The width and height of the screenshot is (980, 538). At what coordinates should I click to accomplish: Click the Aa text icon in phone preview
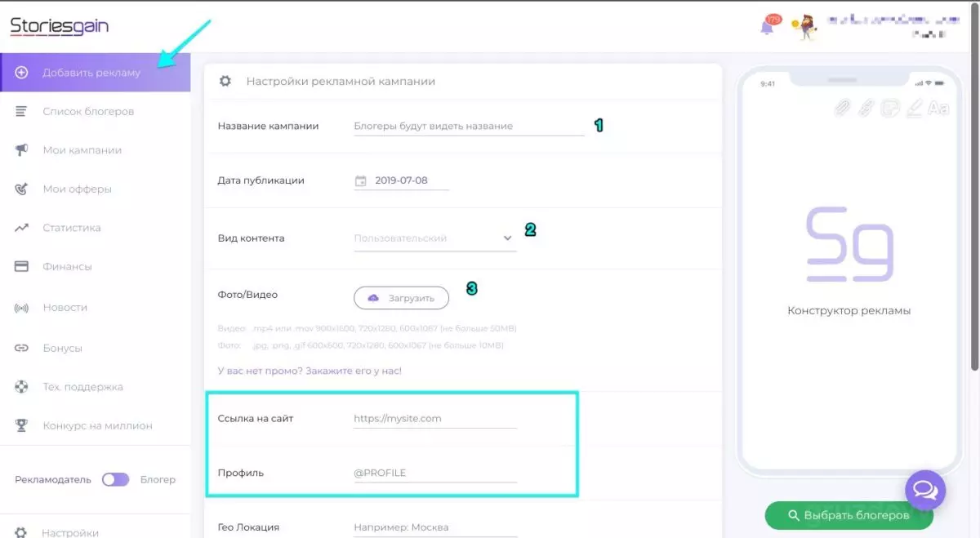[938, 108]
